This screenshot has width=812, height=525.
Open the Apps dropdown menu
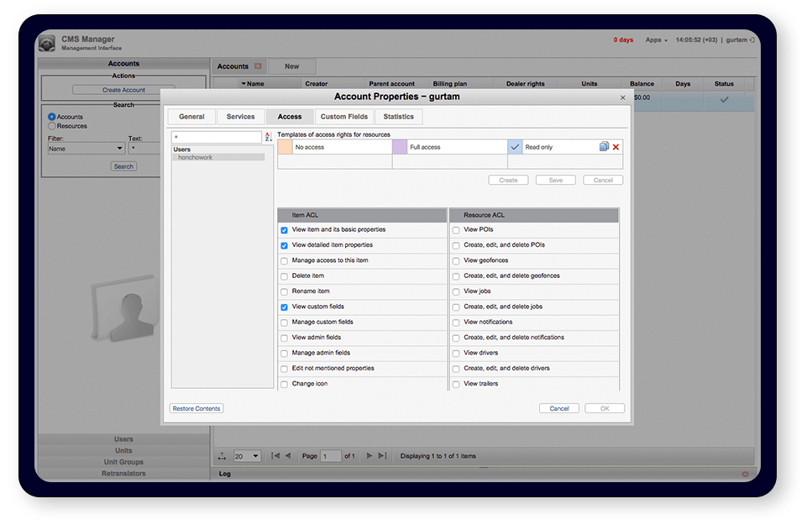[x=656, y=40]
